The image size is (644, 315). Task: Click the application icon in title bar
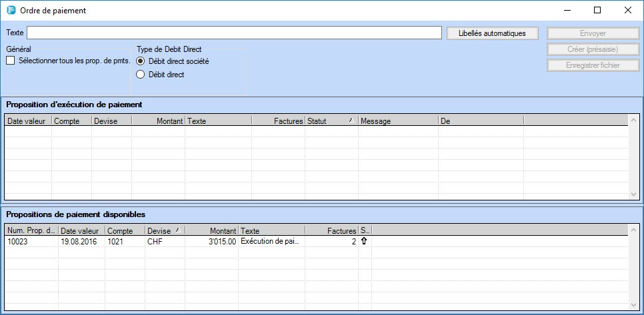coord(11,11)
